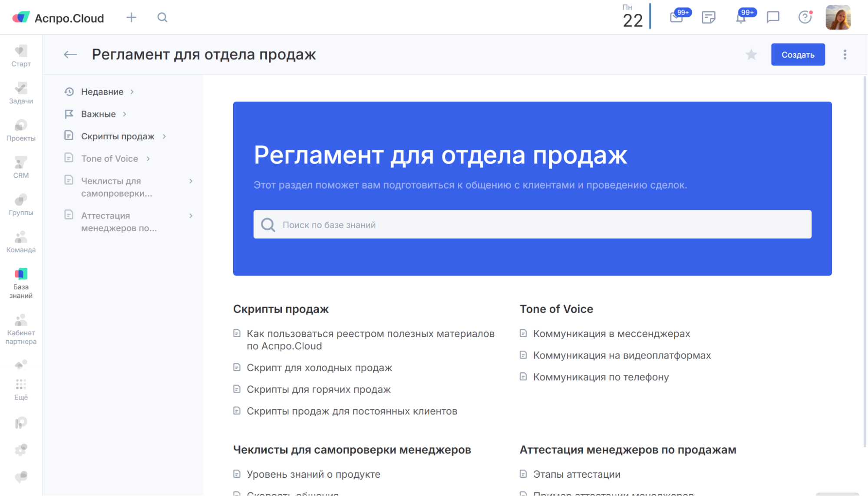Viewport: 868px width, 496px height.
Task: Open Скрипт для холодных продаж article
Action: (x=319, y=368)
